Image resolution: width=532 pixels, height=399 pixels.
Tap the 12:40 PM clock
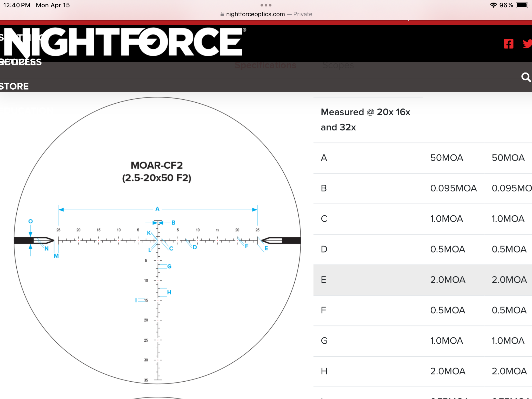click(17, 5)
